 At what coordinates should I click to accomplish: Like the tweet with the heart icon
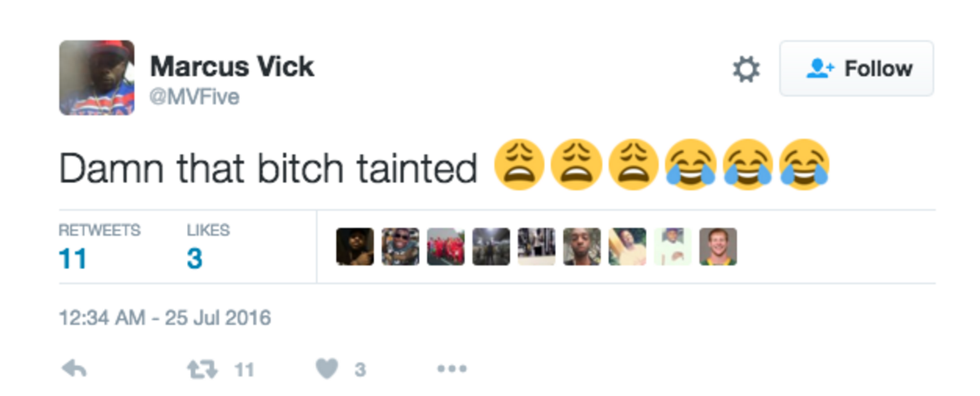[x=327, y=370]
